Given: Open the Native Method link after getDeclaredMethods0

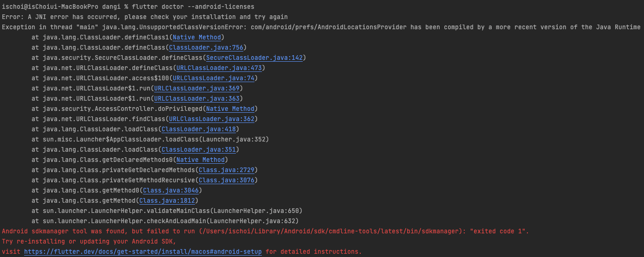Looking at the screenshot, I should pos(201,160).
